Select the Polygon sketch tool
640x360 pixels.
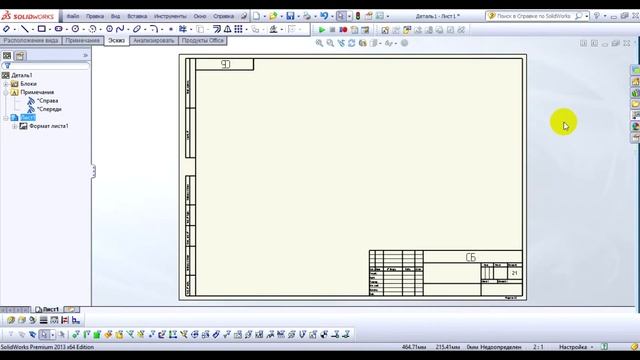(x=109, y=29)
